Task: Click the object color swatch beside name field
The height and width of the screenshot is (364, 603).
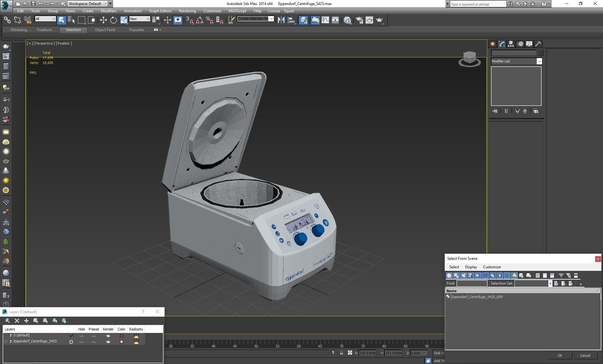Action: click(540, 53)
